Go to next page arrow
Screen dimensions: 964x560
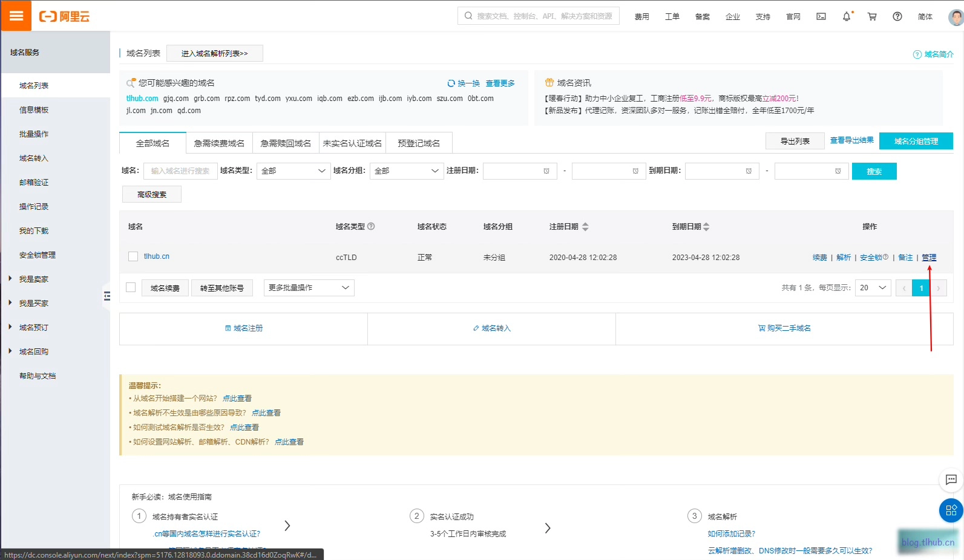(x=939, y=288)
